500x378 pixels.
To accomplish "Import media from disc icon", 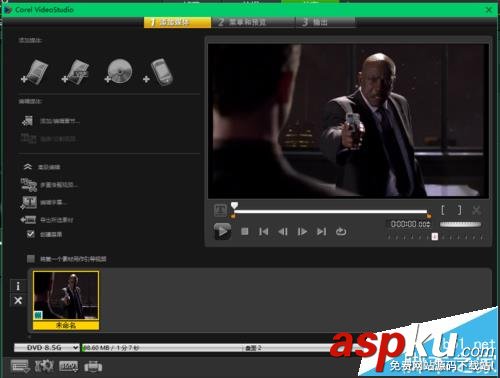I will 119,71.
